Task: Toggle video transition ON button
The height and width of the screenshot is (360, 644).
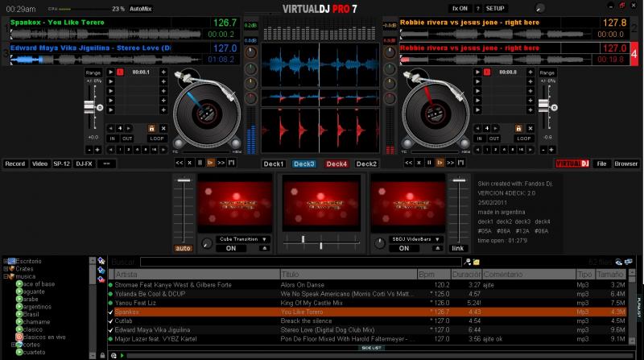Action: 231,248
